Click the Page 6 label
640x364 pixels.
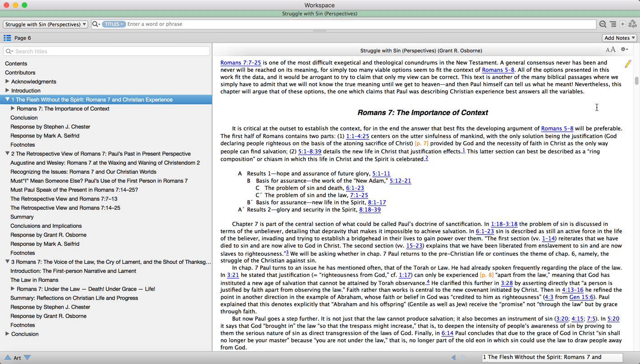tap(23, 38)
